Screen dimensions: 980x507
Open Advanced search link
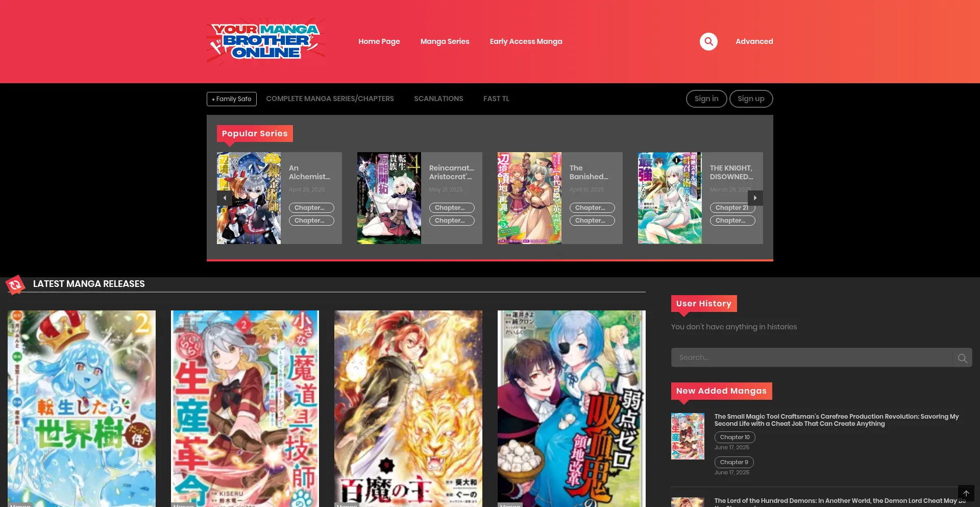click(754, 41)
